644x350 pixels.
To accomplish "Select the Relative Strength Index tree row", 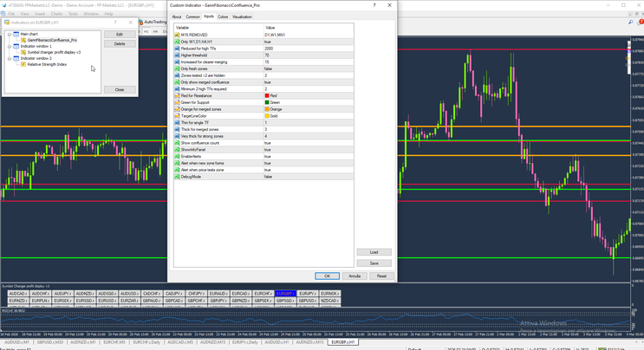I will coord(47,64).
